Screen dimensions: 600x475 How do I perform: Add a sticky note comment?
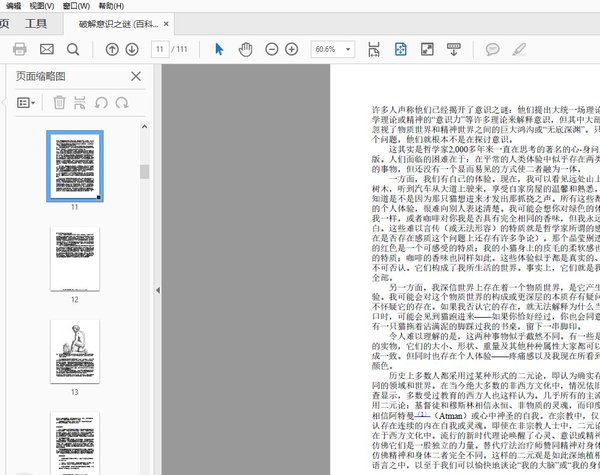point(492,49)
